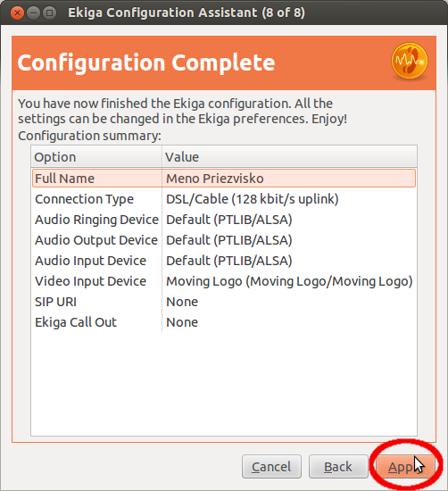Minimize the Configuration Assistant window
This screenshot has height=491, width=448.
pyautogui.click(x=34, y=13)
